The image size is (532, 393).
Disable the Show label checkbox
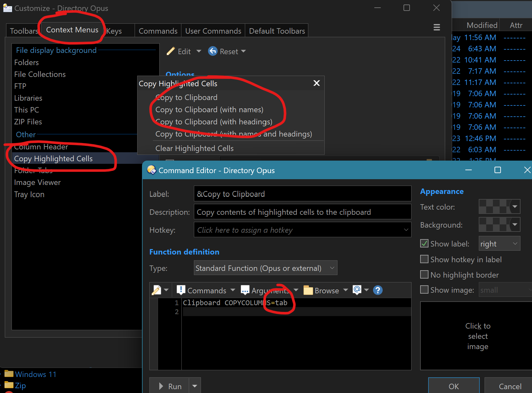coord(424,244)
